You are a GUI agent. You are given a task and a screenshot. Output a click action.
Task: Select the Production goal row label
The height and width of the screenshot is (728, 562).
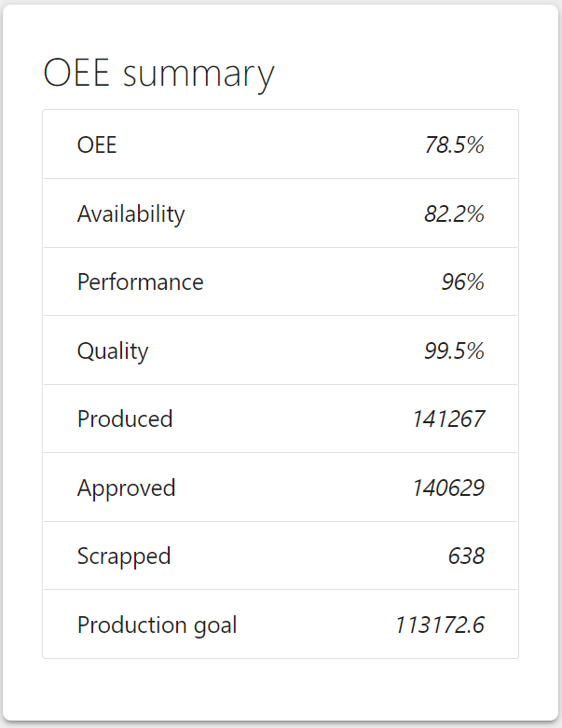click(x=157, y=625)
